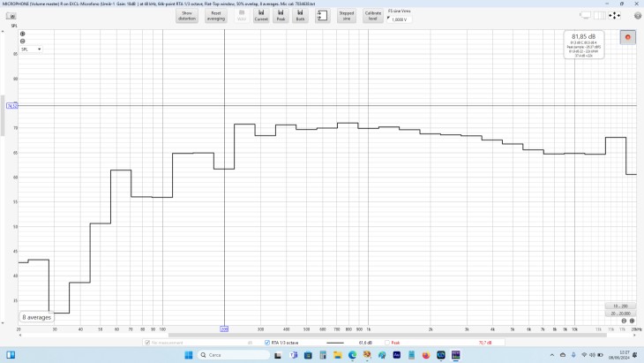Click the Cerca search box in taskbar

point(234,355)
